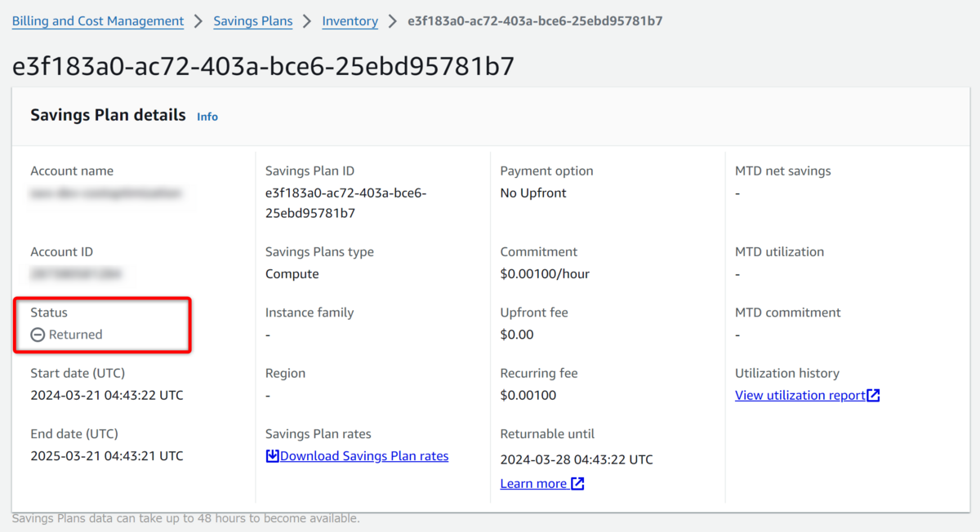Image resolution: width=980 pixels, height=532 pixels.
Task: Click the Returned status icon
Action: [x=38, y=335]
